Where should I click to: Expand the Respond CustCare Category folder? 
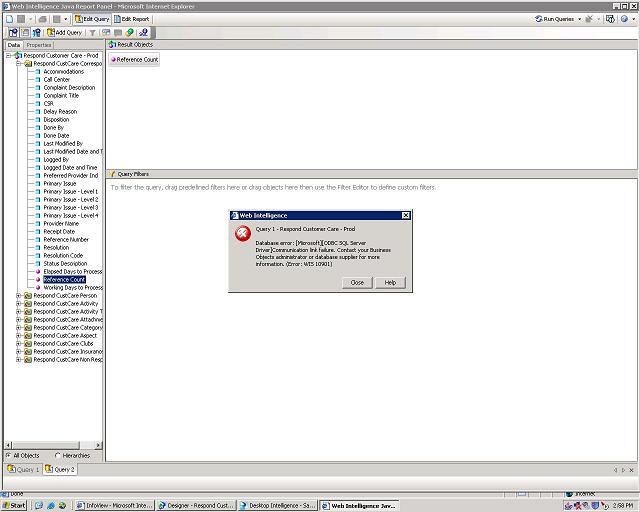click(x=18, y=327)
